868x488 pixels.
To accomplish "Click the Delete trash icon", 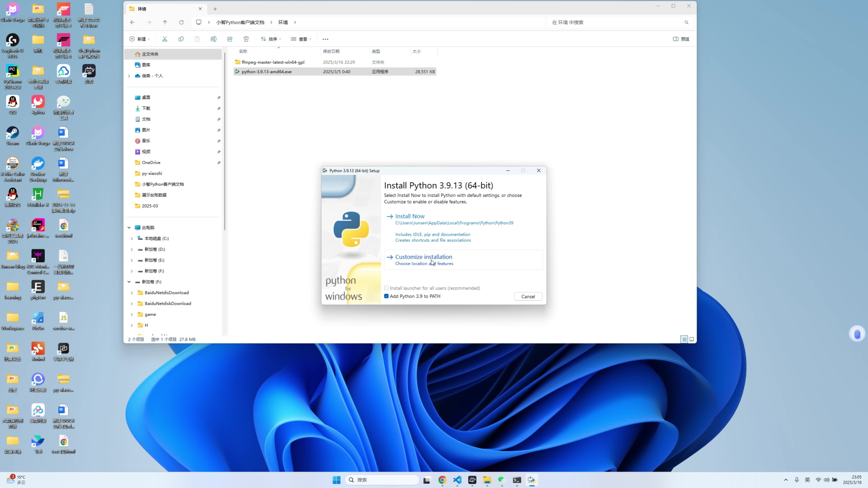I will 246,39.
